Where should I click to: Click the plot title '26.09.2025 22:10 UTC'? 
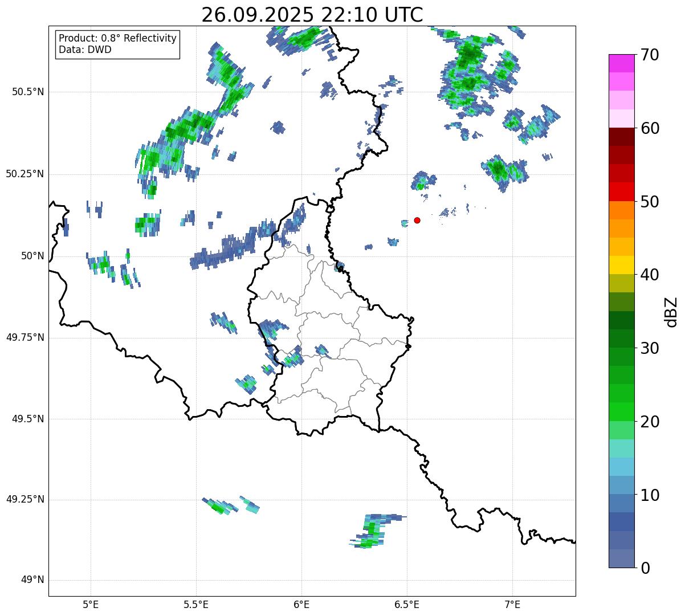pos(312,15)
